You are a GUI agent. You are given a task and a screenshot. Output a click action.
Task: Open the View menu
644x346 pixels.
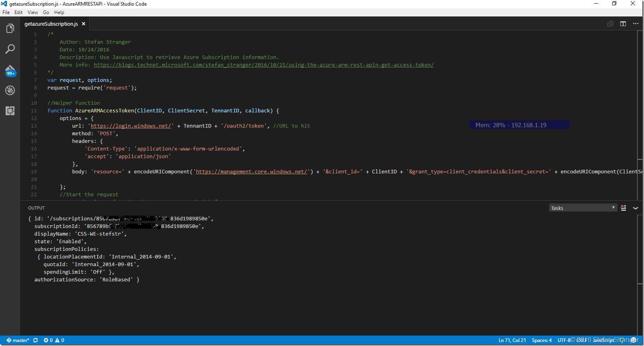(33, 12)
